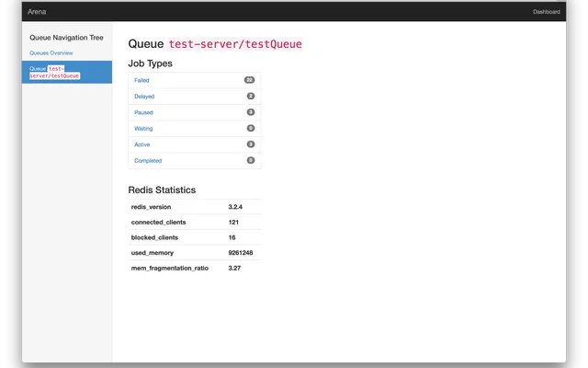Open the Active jobs list
Viewport: 588px width, 368px height.
coord(141,144)
